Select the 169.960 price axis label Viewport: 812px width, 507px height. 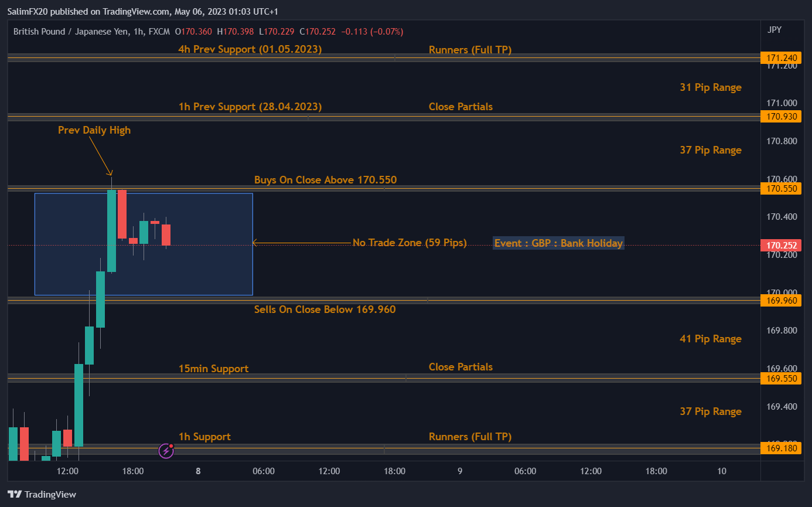point(779,301)
